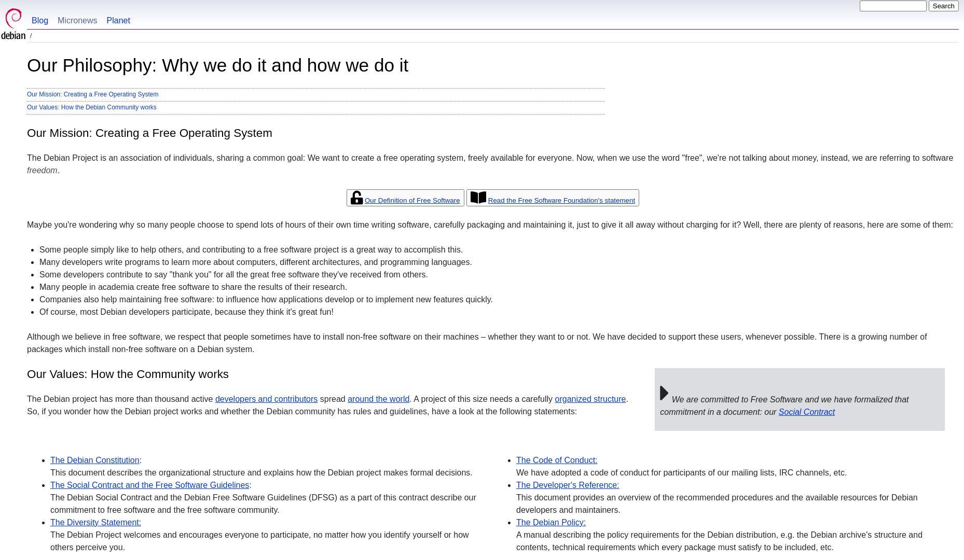Open The Developer's Reference link

[567, 485]
